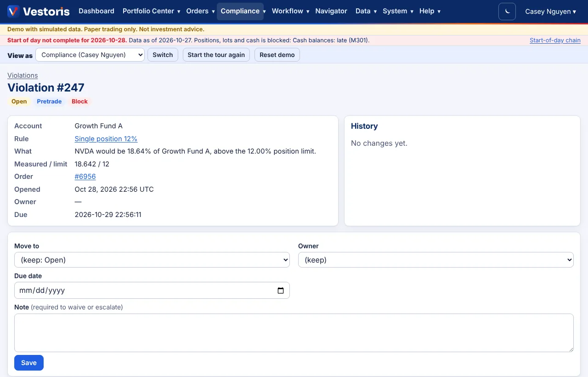Save the violation changes

[29, 363]
